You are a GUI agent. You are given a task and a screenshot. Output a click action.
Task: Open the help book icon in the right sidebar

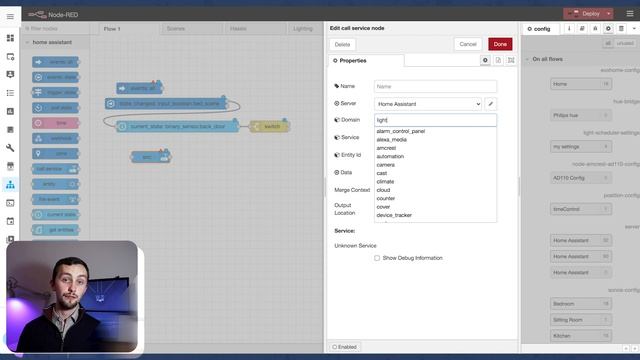582,29
